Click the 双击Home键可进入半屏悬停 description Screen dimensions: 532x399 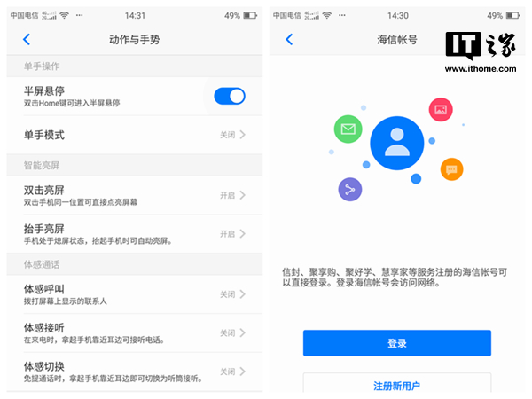pos(72,103)
